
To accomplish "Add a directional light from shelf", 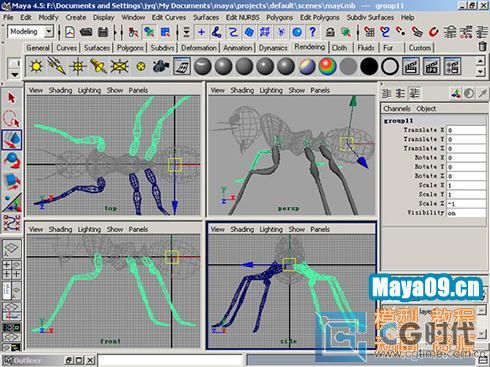I will point(57,66).
